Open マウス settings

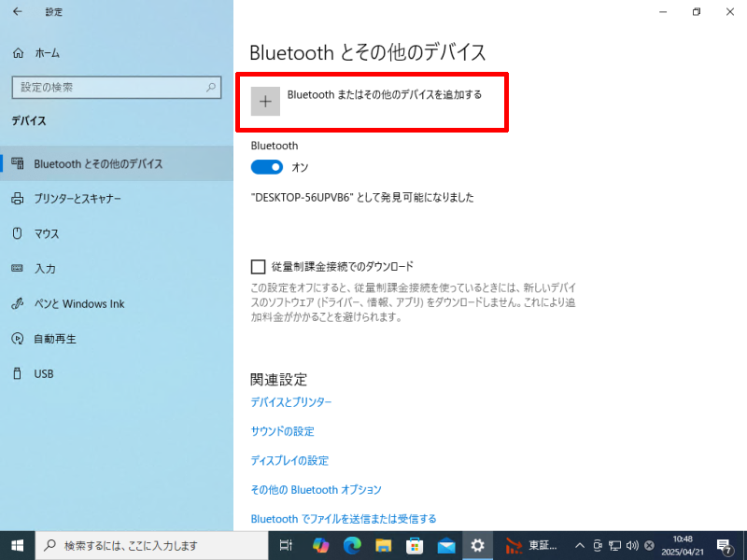point(117,234)
